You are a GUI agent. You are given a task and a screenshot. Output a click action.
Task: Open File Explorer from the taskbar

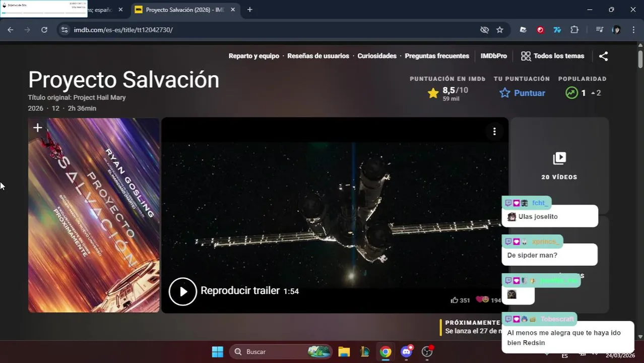pyautogui.click(x=344, y=351)
